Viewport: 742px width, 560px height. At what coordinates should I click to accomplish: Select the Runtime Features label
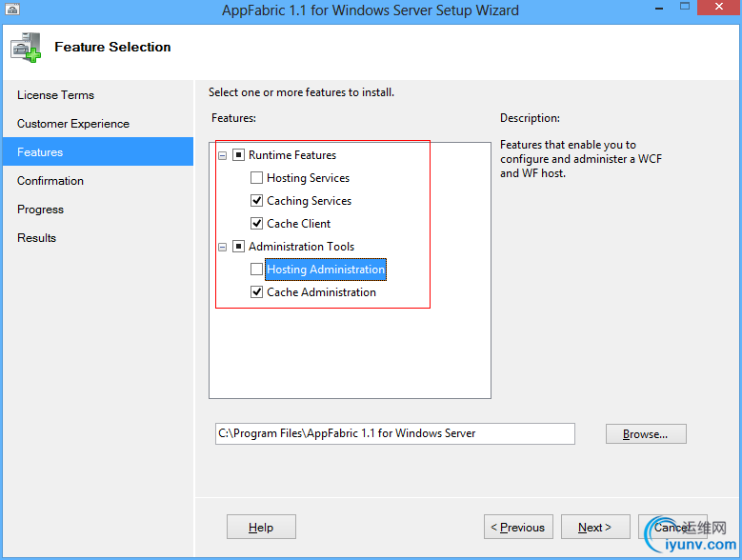[292, 155]
